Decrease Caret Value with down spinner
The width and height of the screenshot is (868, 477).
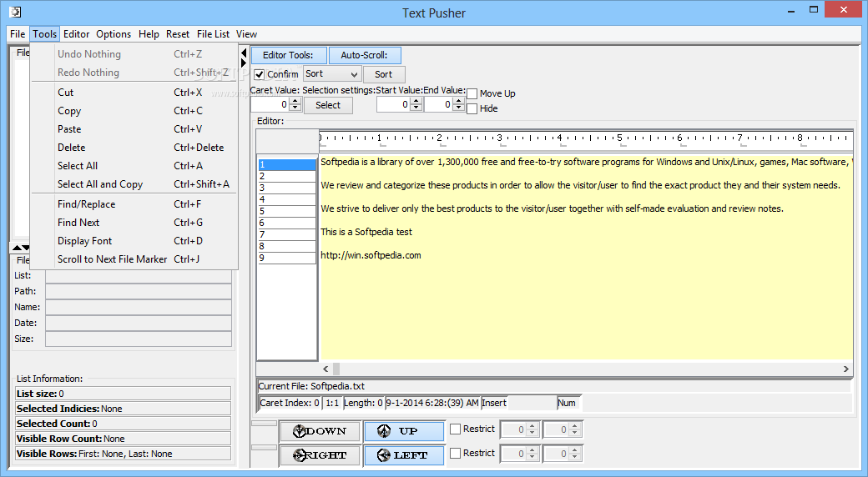[295, 108]
